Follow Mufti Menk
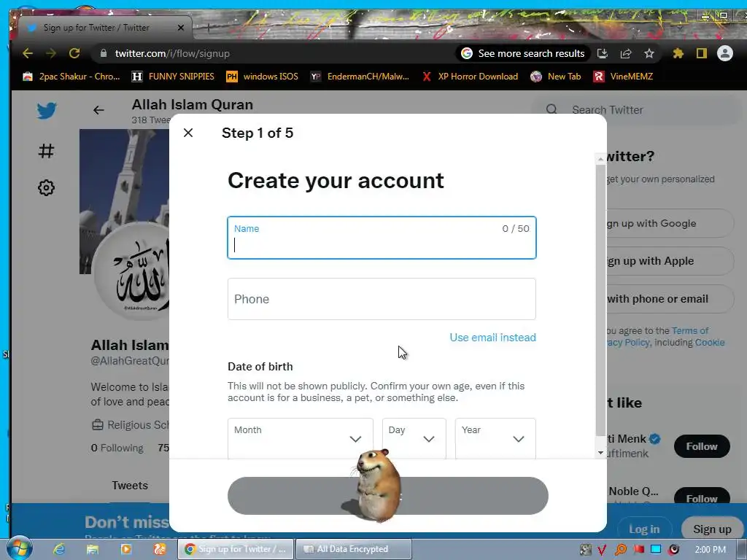This screenshot has width=747, height=560. [x=702, y=446]
